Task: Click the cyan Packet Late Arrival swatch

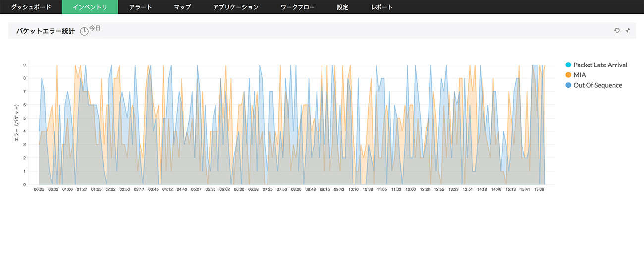Action: [x=568, y=65]
